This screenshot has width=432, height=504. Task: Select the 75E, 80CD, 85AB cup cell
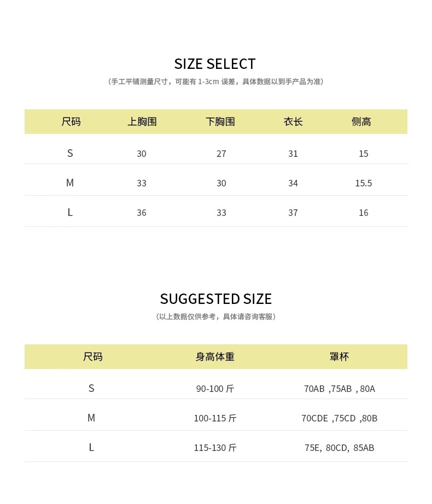339,448
